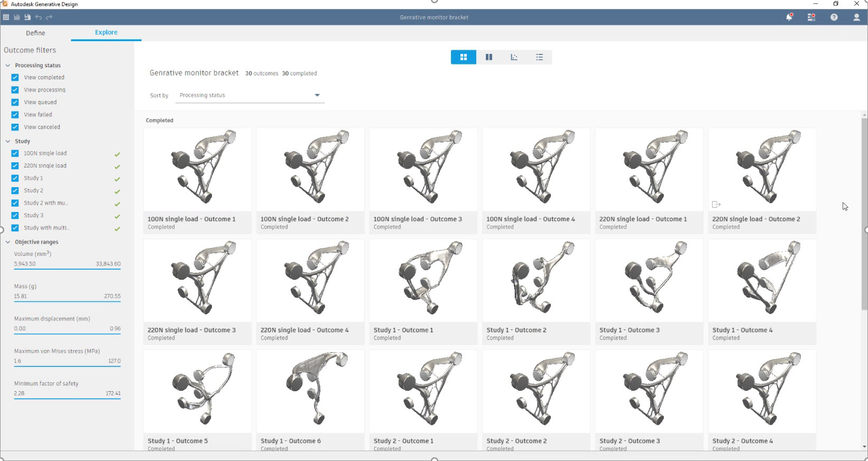
Task: Click green checkmark beside Study 1
Action: coord(117,179)
